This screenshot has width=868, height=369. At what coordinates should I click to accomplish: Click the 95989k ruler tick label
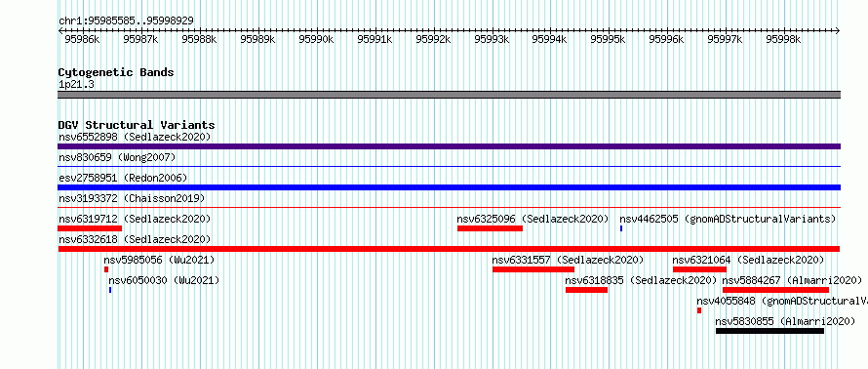258,39
